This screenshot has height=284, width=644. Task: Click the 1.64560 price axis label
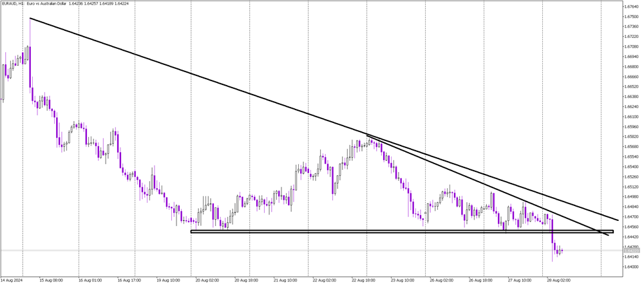point(631,227)
